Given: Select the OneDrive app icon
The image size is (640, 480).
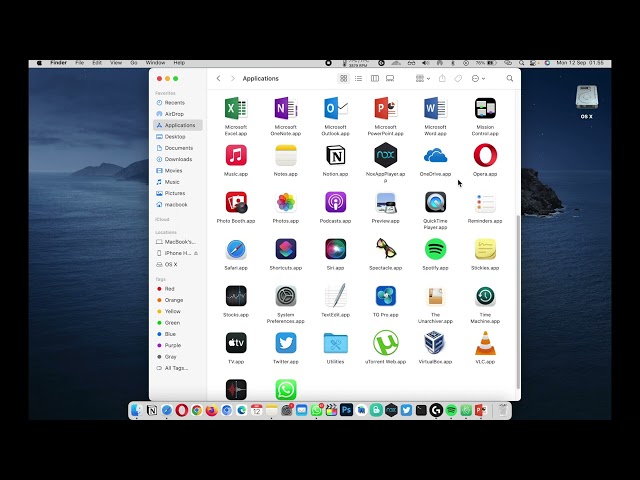Looking at the screenshot, I should [435, 156].
